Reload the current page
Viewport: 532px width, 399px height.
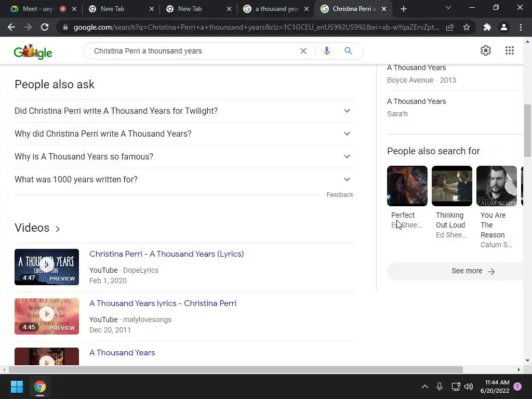click(x=45, y=27)
